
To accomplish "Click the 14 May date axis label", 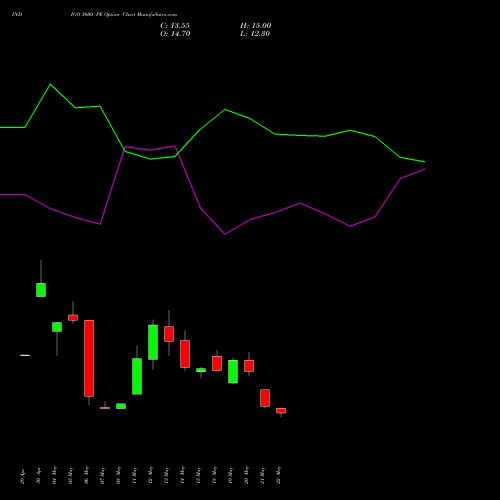I will (x=182, y=475).
